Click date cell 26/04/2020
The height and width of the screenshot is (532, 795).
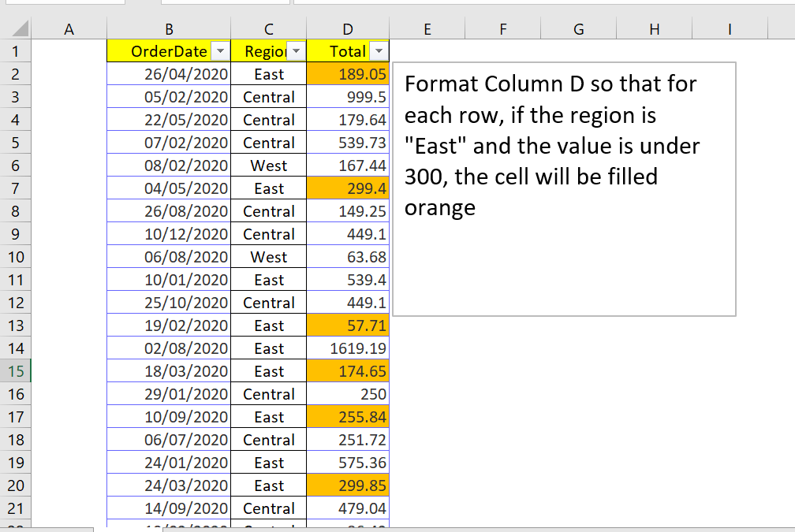169,74
